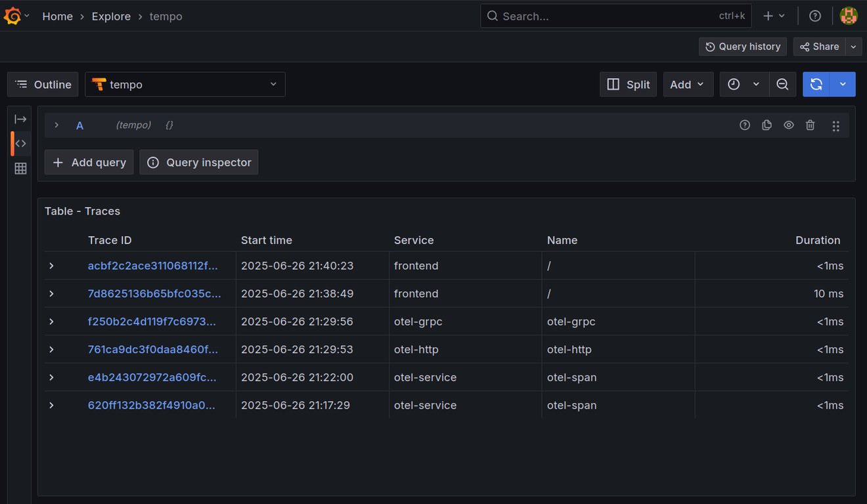This screenshot has width=867, height=504.
Task: Select Explore in the breadcrumb
Action: (111, 16)
